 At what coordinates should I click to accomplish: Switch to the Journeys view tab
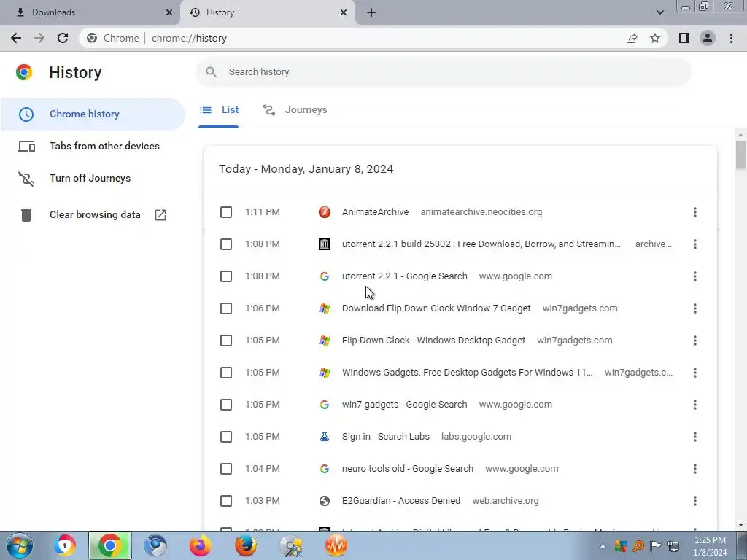pos(295,110)
